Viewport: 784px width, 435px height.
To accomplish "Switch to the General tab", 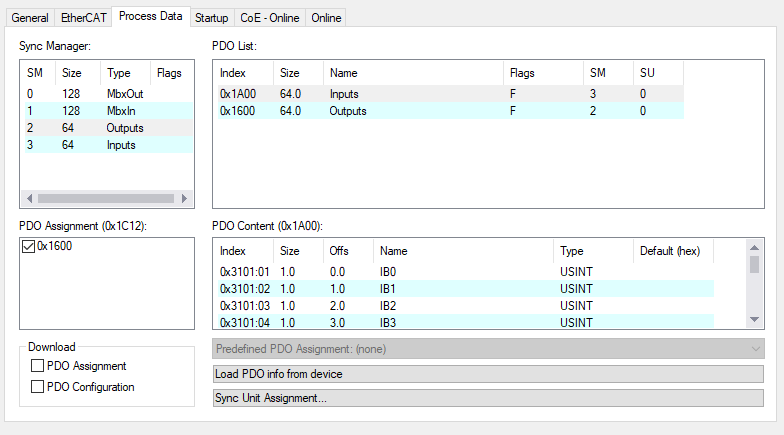I will (x=30, y=18).
